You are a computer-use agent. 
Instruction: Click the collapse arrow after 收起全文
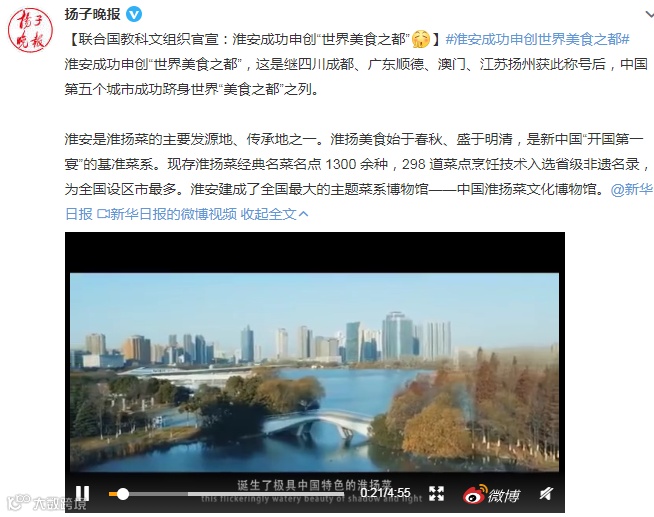pos(304,214)
